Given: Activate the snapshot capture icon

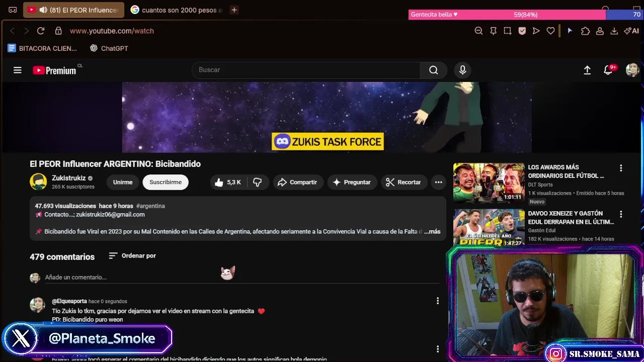Looking at the screenshot, I should [508, 31].
